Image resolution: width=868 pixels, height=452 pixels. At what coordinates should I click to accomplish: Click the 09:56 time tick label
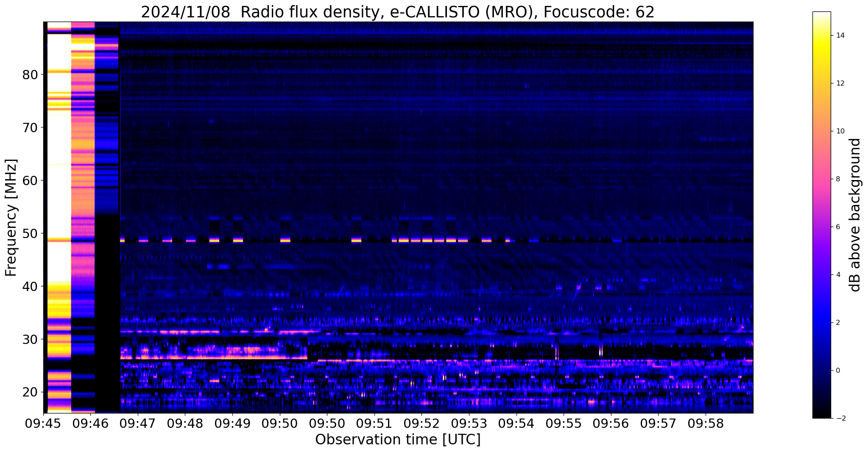click(611, 424)
